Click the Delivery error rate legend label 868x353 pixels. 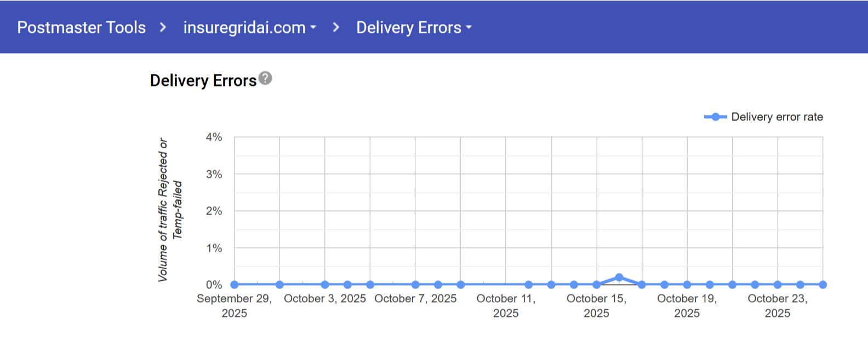pyautogui.click(x=777, y=117)
